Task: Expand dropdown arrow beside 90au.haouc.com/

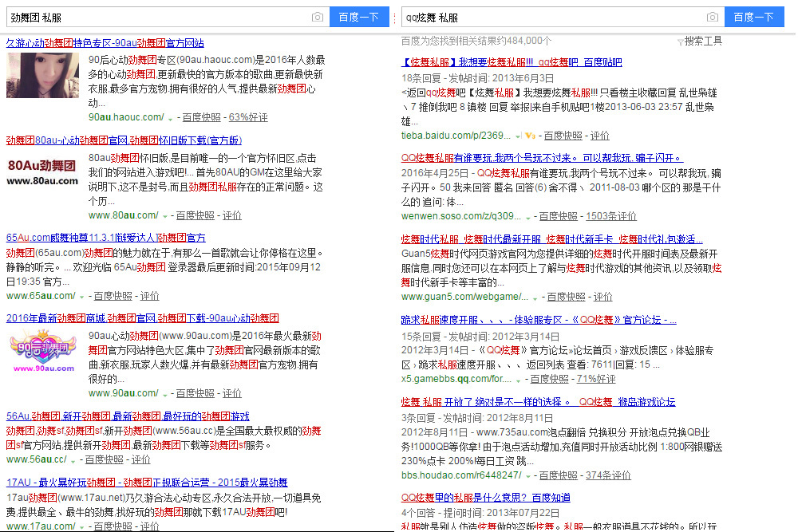Action: pos(171,119)
